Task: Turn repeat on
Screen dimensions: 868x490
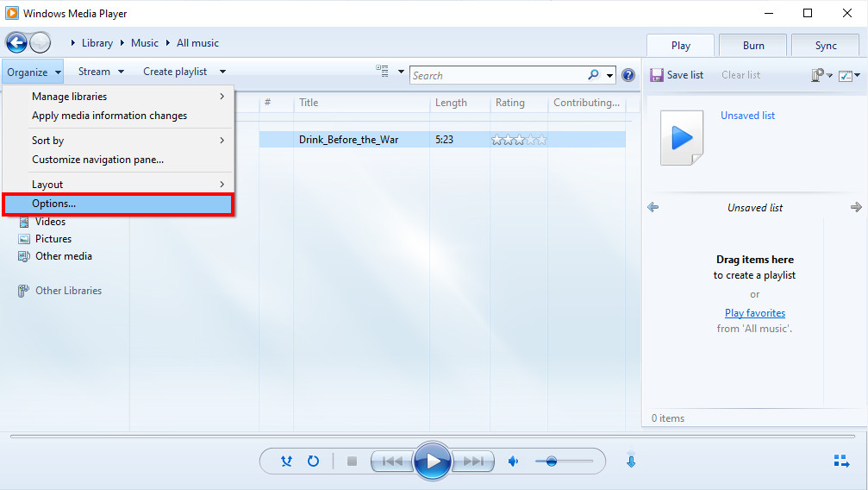Action: [x=313, y=461]
